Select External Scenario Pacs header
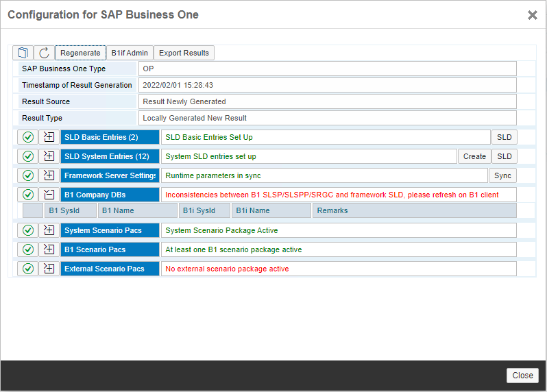This screenshot has height=392, width=547. coord(110,269)
